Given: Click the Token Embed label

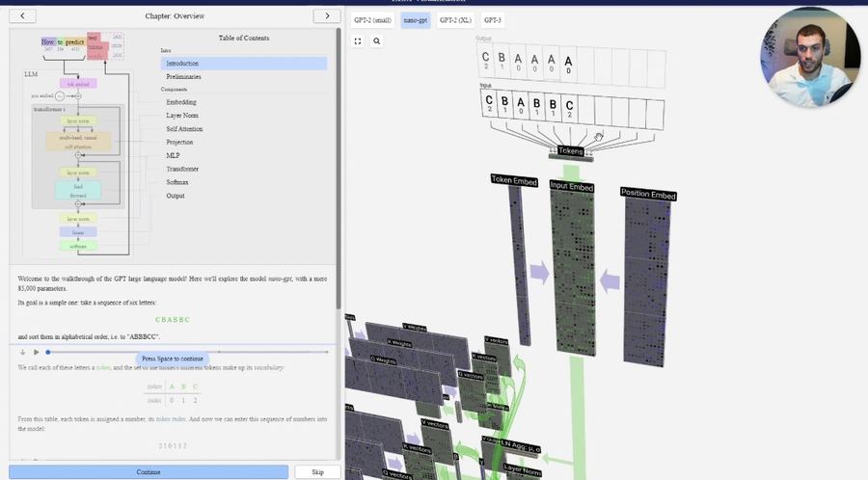Looking at the screenshot, I should [x=514, y=180].
